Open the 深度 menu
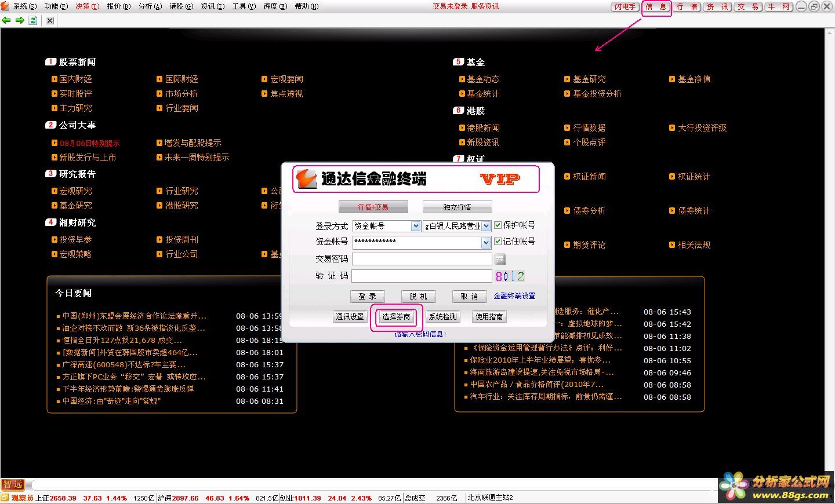 tap(275, 6)
